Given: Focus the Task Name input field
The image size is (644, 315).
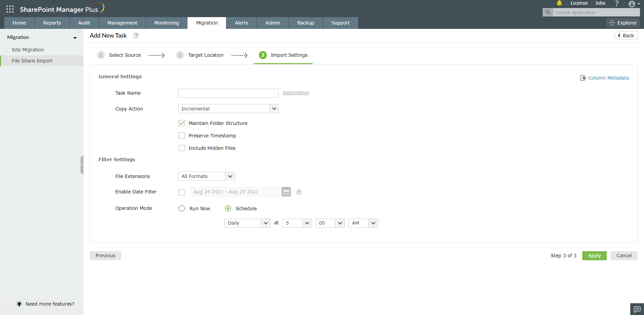Looking at the screenshot, I should point(228,93).
